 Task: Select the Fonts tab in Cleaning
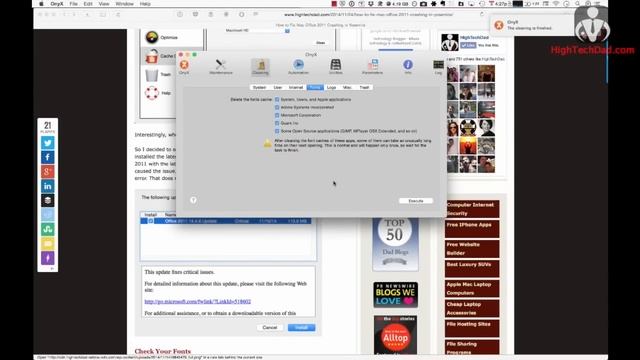315,87
